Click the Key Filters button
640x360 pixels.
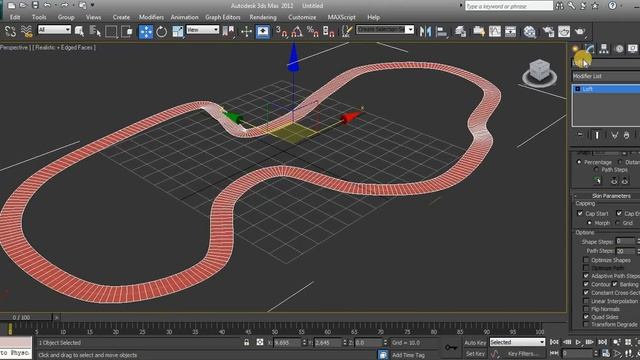pyautogui.click(x=523, y=353)
